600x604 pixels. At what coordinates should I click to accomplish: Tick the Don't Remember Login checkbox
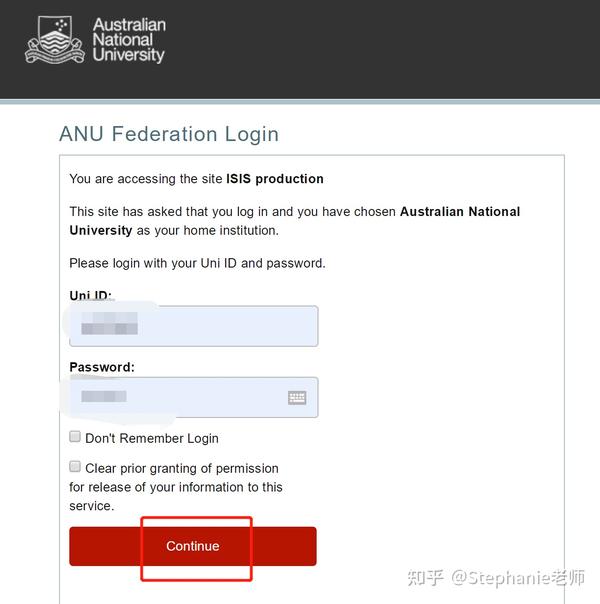pyautogui.click(x=75, y=436)
